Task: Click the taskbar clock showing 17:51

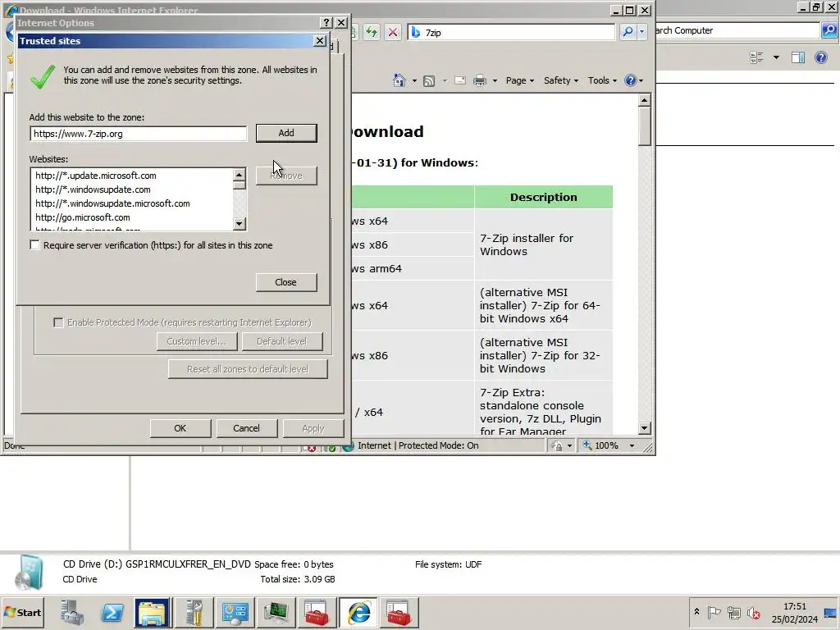Action: [794, 612]
